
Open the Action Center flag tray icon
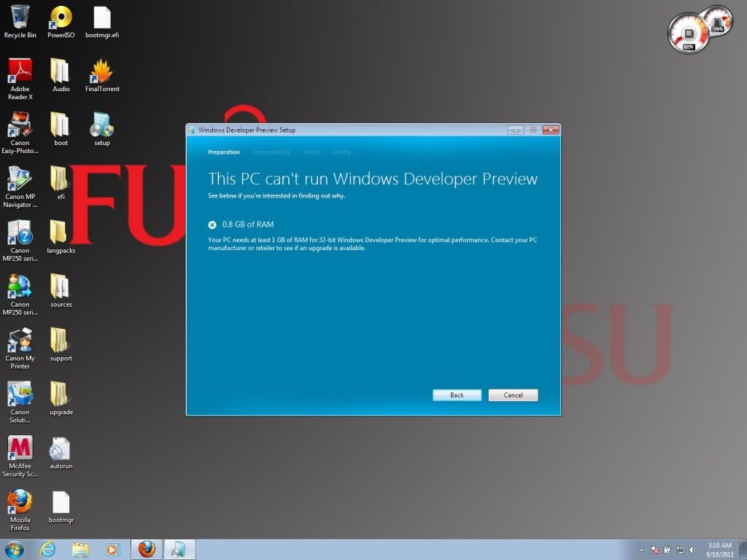(x=654, y=550)
